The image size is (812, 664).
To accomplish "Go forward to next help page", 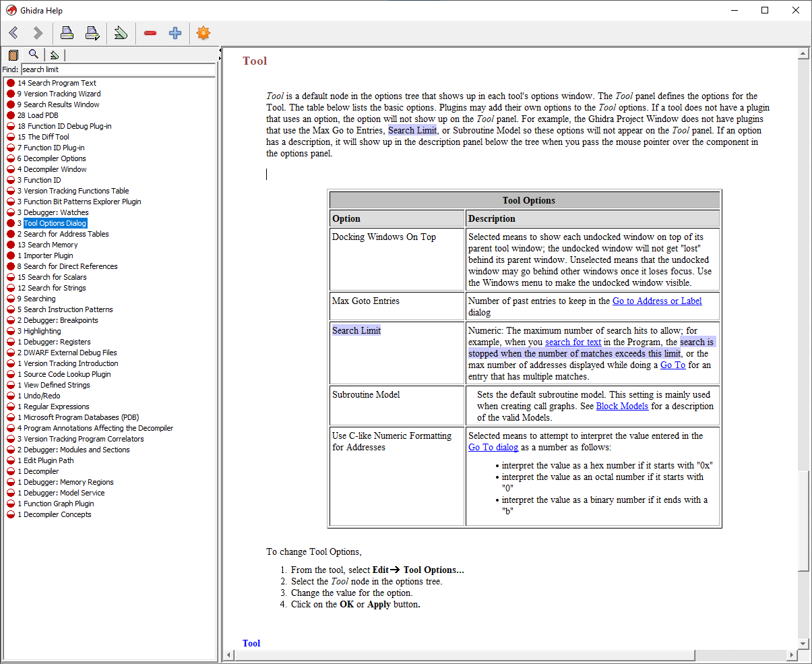I will point(38,33).
